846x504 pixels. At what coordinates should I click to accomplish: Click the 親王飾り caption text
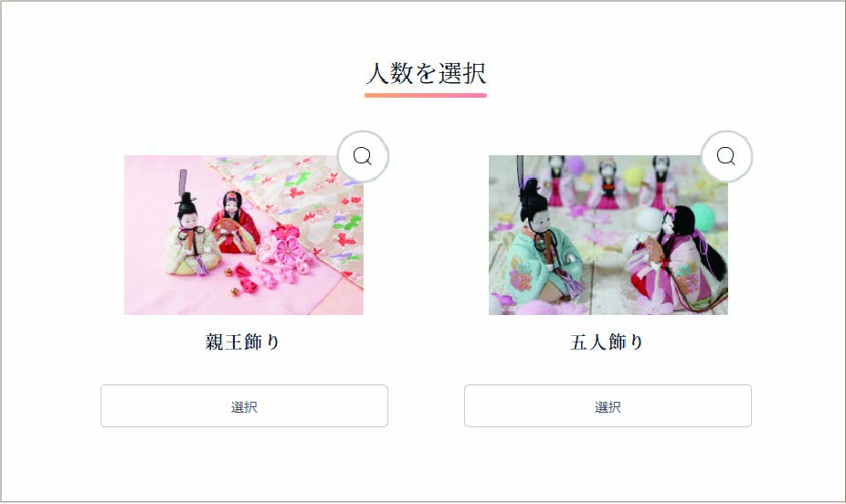(242, 341)
